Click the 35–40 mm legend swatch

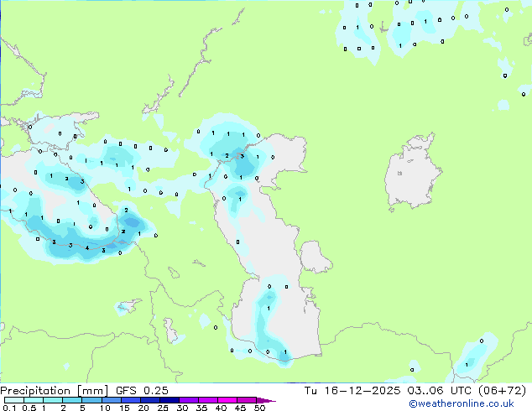208,400
